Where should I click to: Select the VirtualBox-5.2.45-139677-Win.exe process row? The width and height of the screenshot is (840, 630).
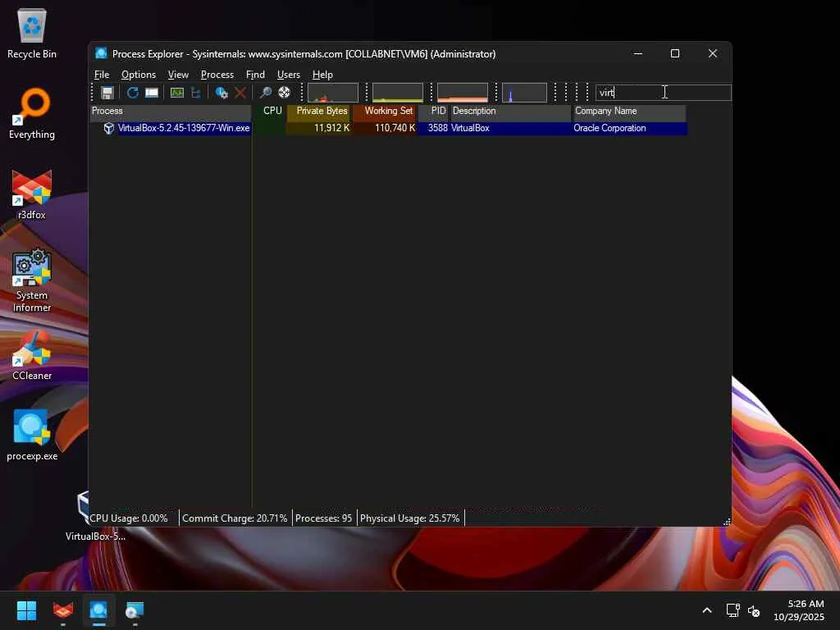point(388,128)
